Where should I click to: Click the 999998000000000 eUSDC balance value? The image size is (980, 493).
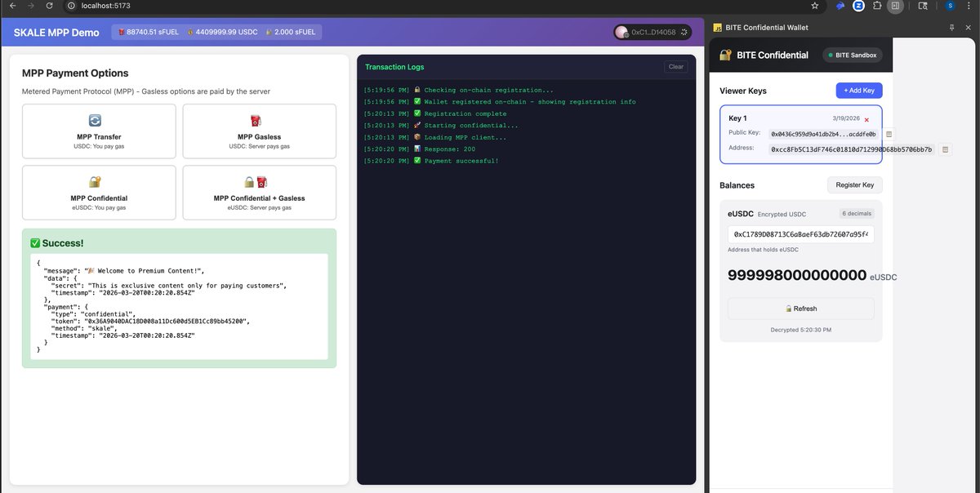coord(797,276)
